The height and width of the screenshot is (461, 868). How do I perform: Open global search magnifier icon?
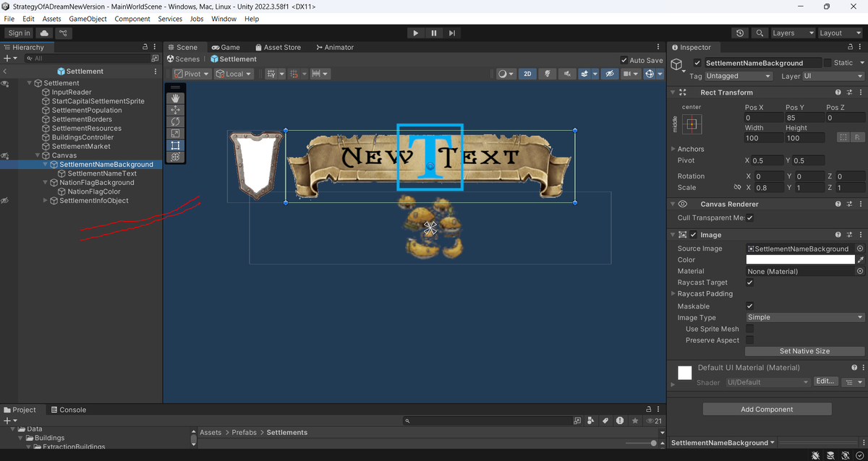(759, 33)
